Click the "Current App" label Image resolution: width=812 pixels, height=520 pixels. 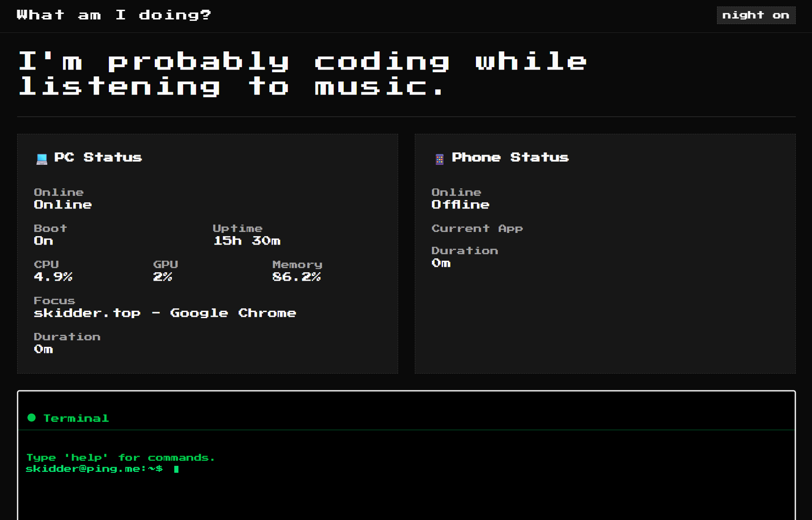pyautogui.click(x=477, y=228)
